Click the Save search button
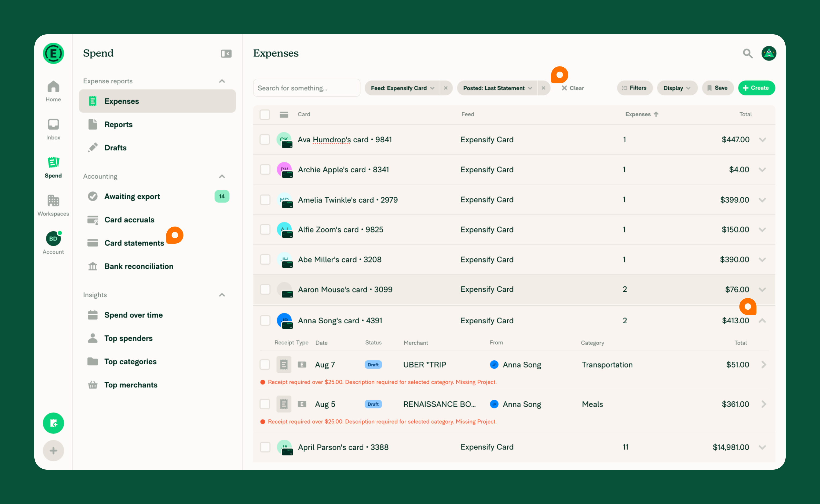The height and width of the screenshot is (504, 820). point(717,88)
